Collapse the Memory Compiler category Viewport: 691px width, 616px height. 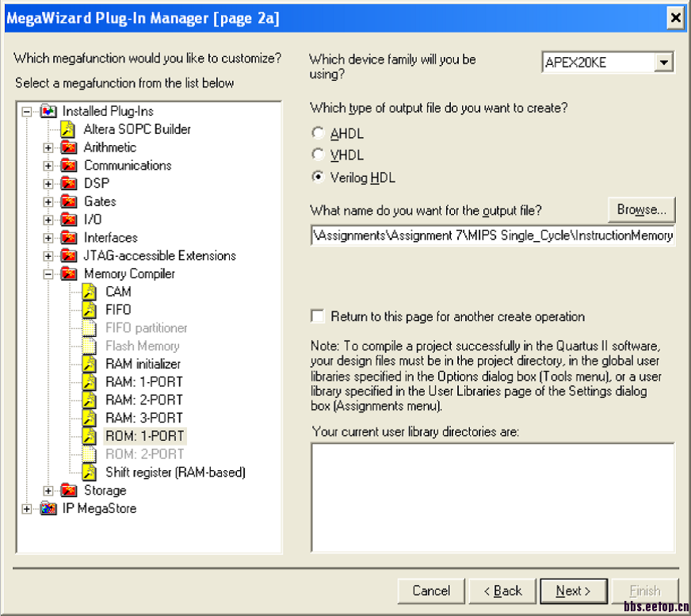(x=48, y=274)
